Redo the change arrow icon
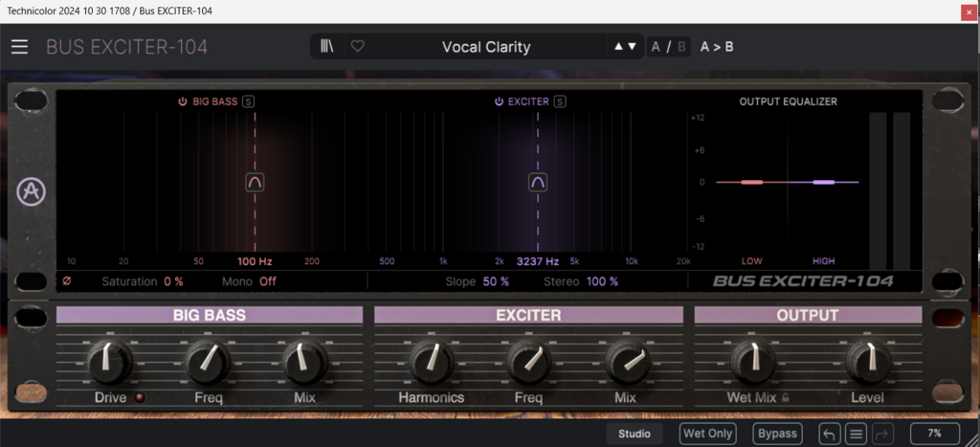 [x=881, y=434]
